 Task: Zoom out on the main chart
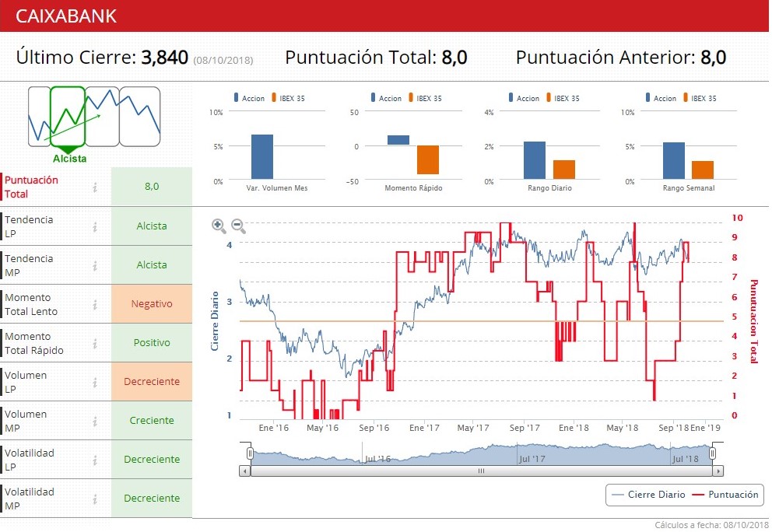click(238, 226)
